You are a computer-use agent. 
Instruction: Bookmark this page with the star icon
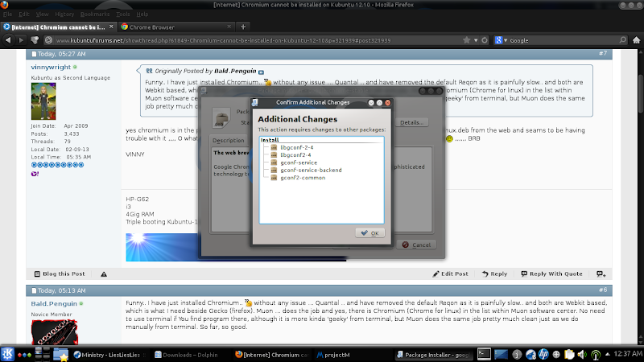tap(467, 40)
